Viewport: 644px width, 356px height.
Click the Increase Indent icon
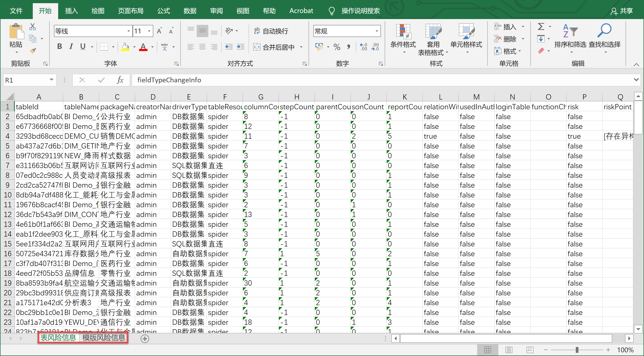[x=240, y=47]
